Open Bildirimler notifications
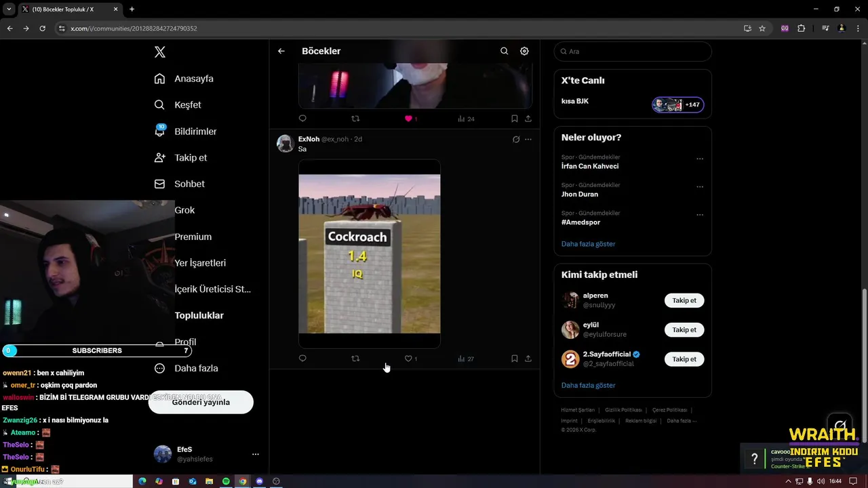This screenshot has width=868, height=488. click(x=185, y=131)
